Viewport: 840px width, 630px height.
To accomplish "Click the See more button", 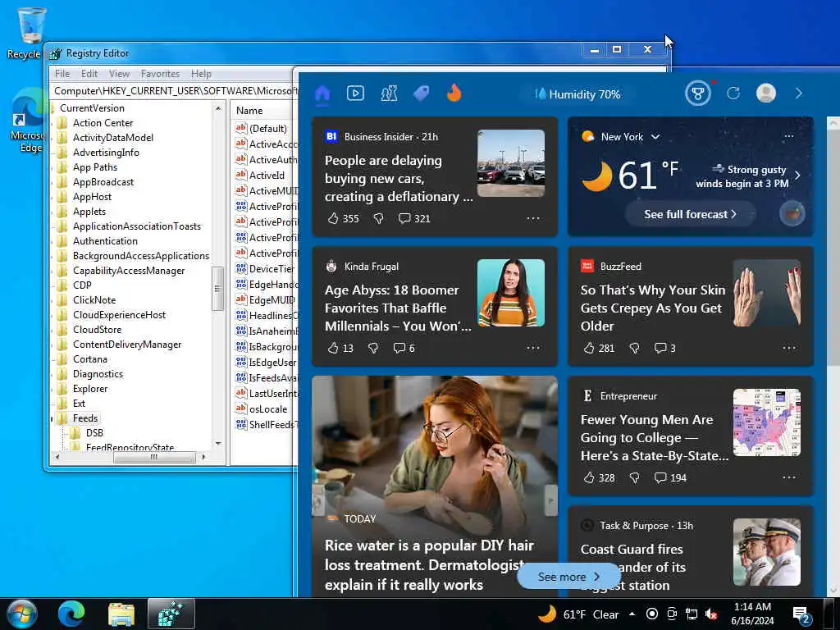I will pyautogui.click(x=568, y=577).
